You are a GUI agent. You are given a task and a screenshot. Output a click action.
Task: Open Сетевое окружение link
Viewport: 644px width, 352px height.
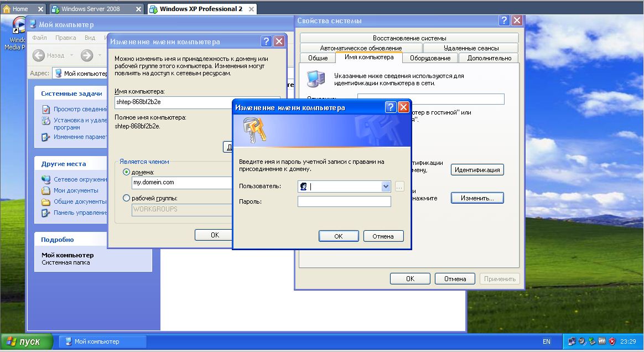pyautogui.click(x=80, y=179)
